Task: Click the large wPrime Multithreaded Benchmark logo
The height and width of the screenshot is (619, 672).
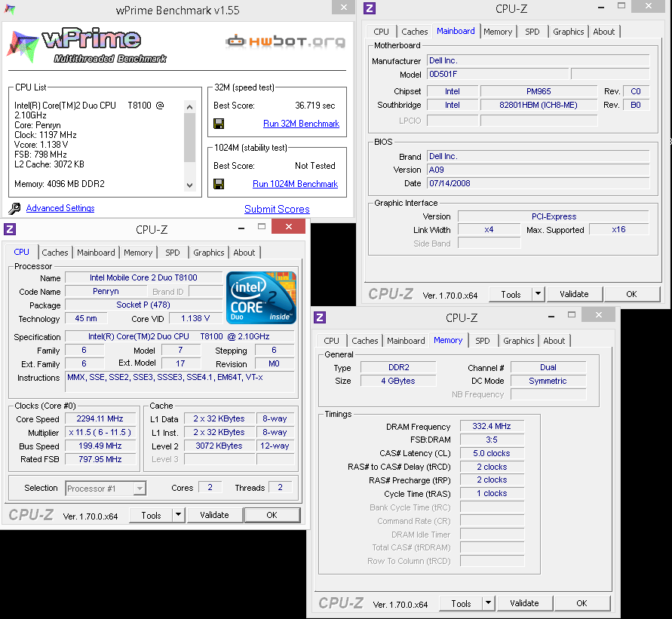Action: (x=87, y=47)
